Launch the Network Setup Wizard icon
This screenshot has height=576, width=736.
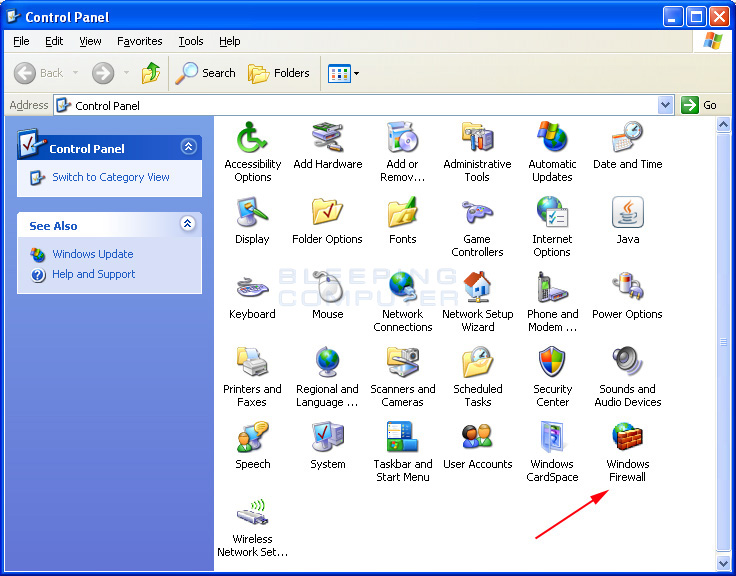pos(477,288)
